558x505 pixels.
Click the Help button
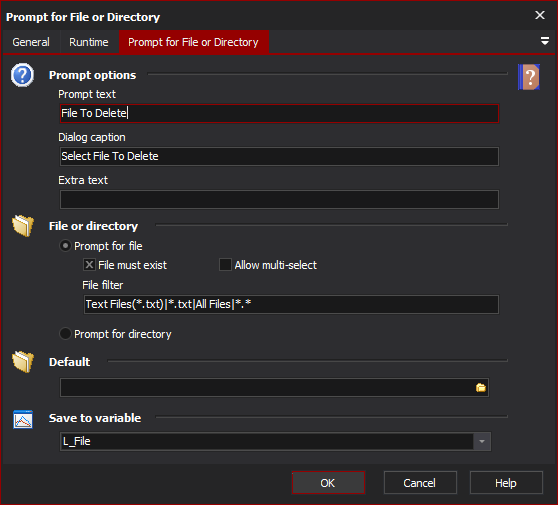(x=506, y=483)
